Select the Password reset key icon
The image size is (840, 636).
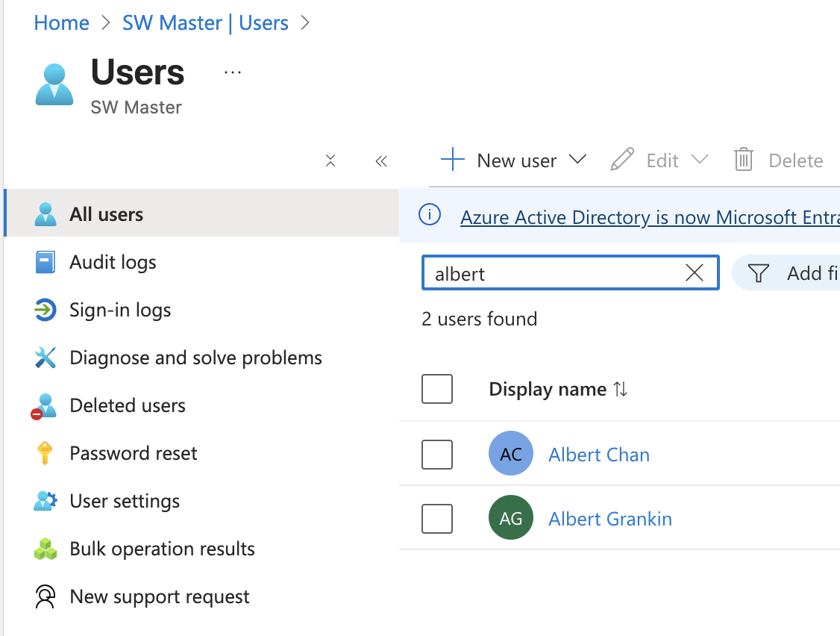click(x=45, y=453)
